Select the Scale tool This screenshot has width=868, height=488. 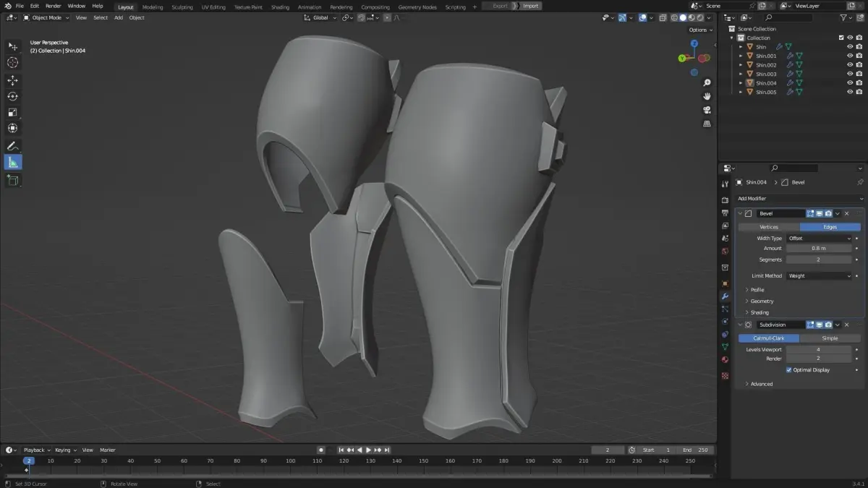(13, 112)
